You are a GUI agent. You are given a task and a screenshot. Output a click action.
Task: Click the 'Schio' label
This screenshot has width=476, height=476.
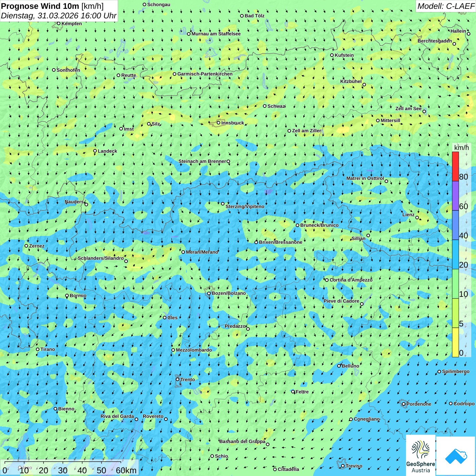[221, 456]
